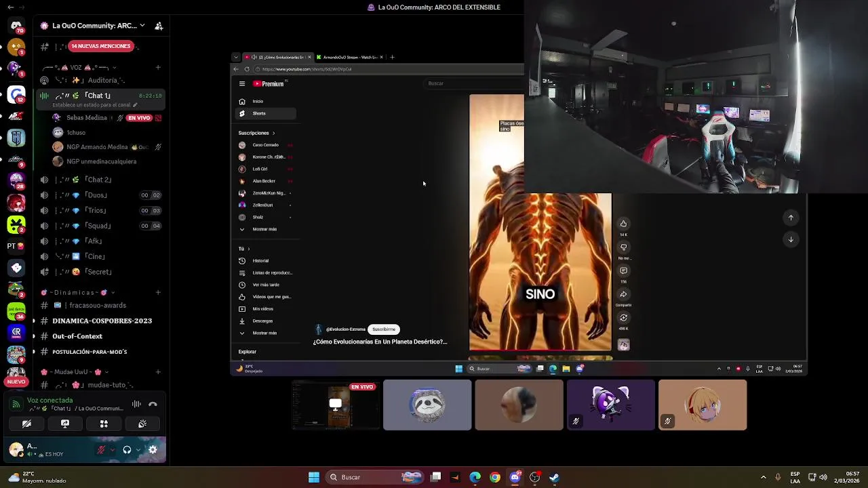868x488 pixels.
Task: Click the Windows taskbar Buscar search box
Action: click(x=374, y=477)
